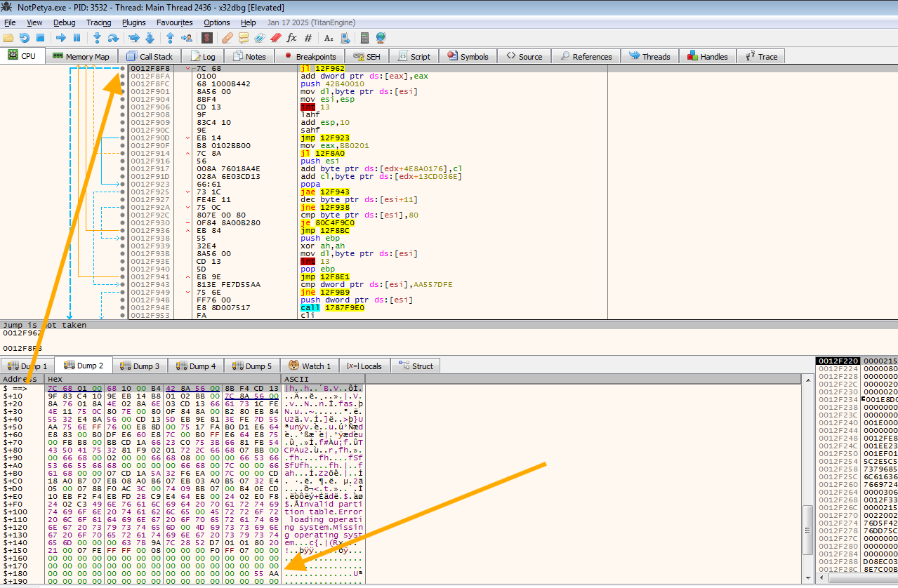Image resolution: width=898 pixels, height=588 pixels.
Task: Switch to the Symbols tab
Action: 468,57
